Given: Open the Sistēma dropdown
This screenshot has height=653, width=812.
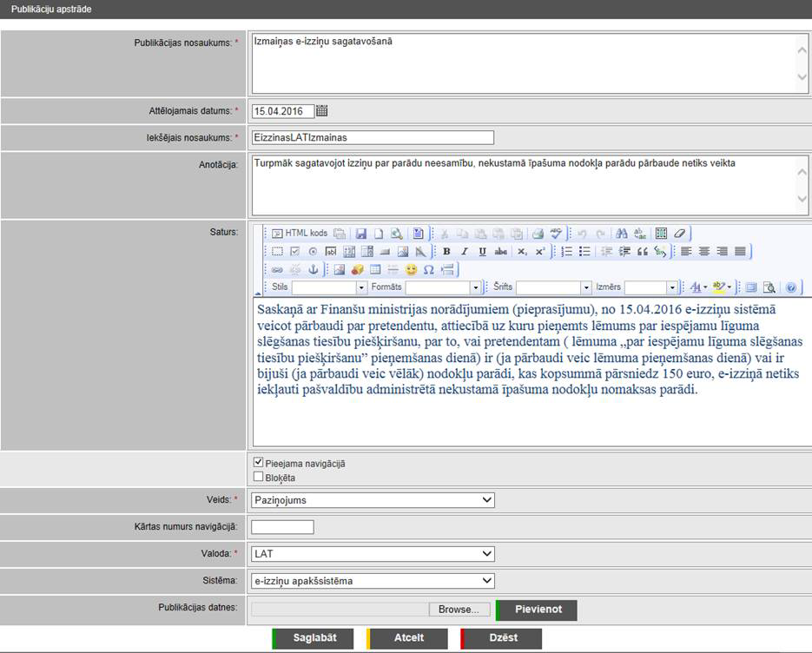Looking at the screenshot, I should 373,581.
